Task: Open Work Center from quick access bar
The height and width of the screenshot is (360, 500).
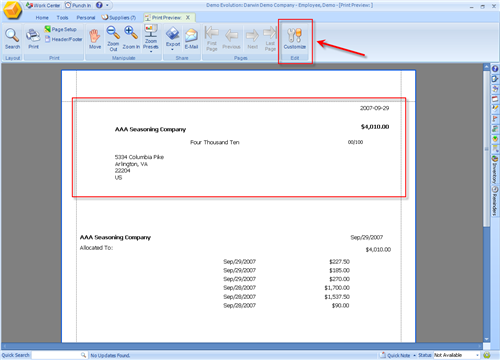Action: click(x=43, y=5)
